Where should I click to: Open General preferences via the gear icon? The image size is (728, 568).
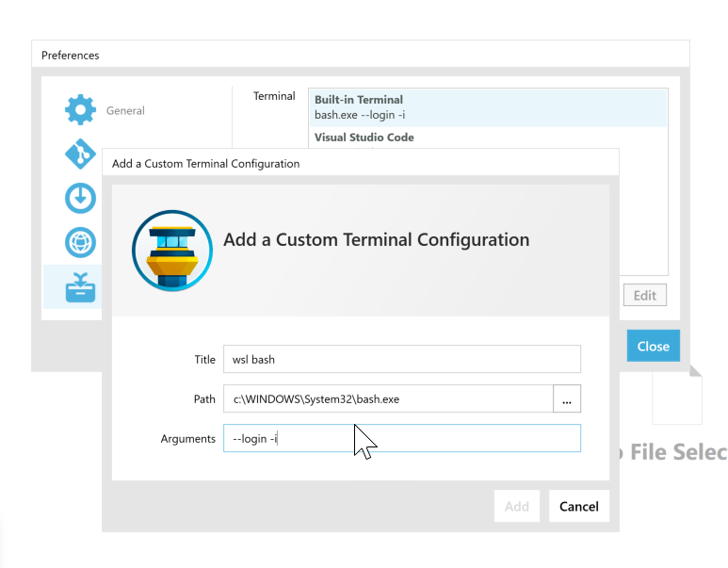coord(80,110)
